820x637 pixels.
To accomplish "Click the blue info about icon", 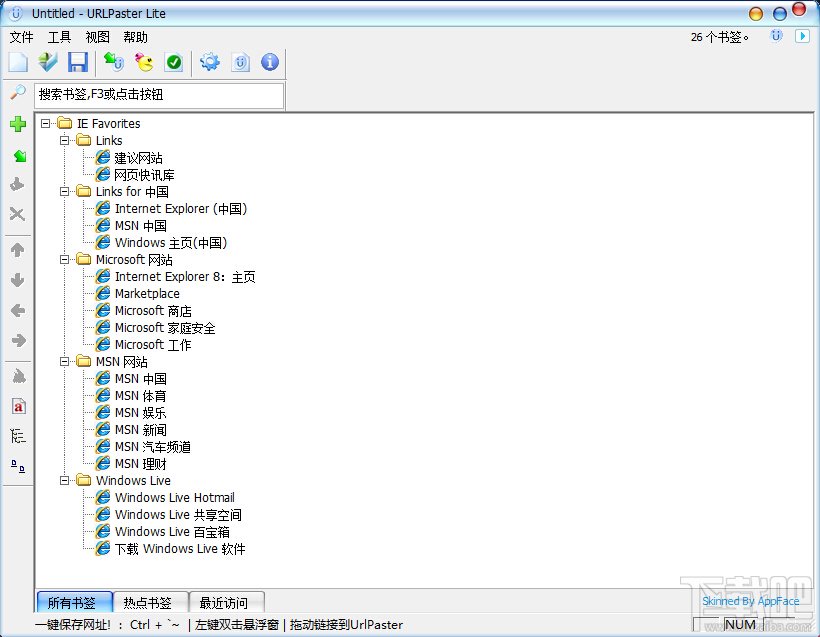I will point(270,62).
